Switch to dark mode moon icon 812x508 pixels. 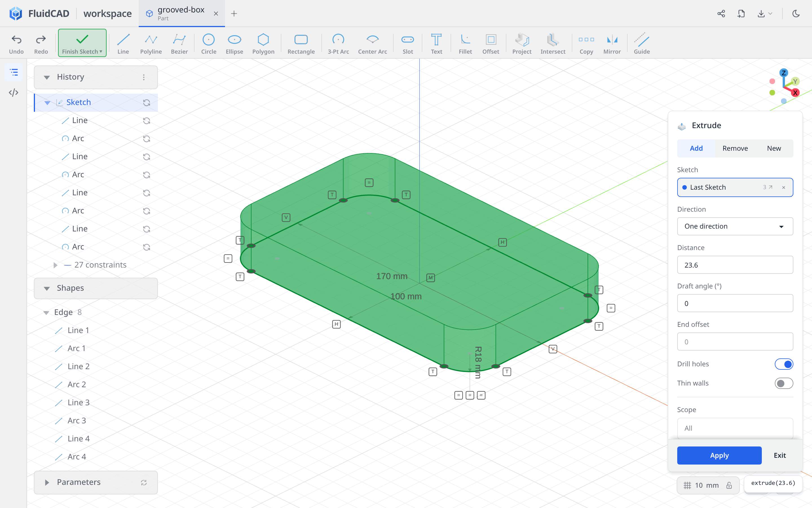click(796, 14)
